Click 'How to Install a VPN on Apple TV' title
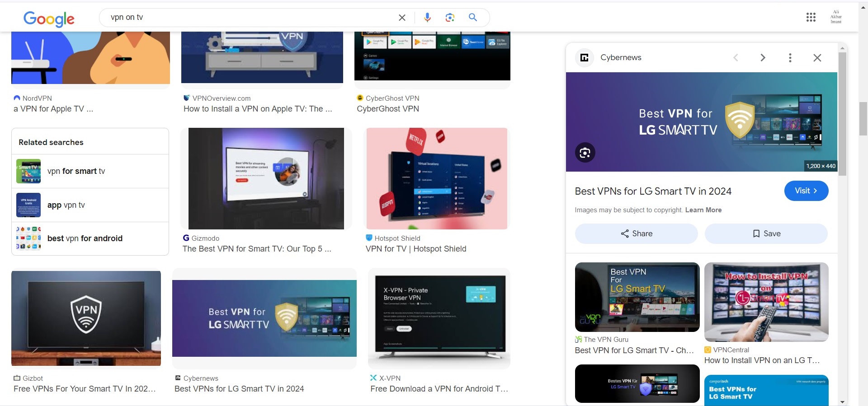This screenshot has width=868, height=406. click(x=258, y=109)
